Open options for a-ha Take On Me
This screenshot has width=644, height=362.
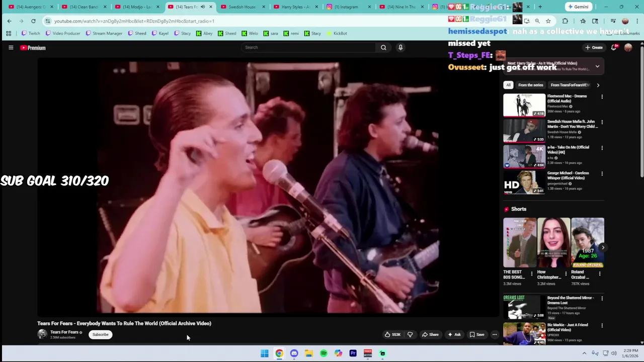[602, 148]
